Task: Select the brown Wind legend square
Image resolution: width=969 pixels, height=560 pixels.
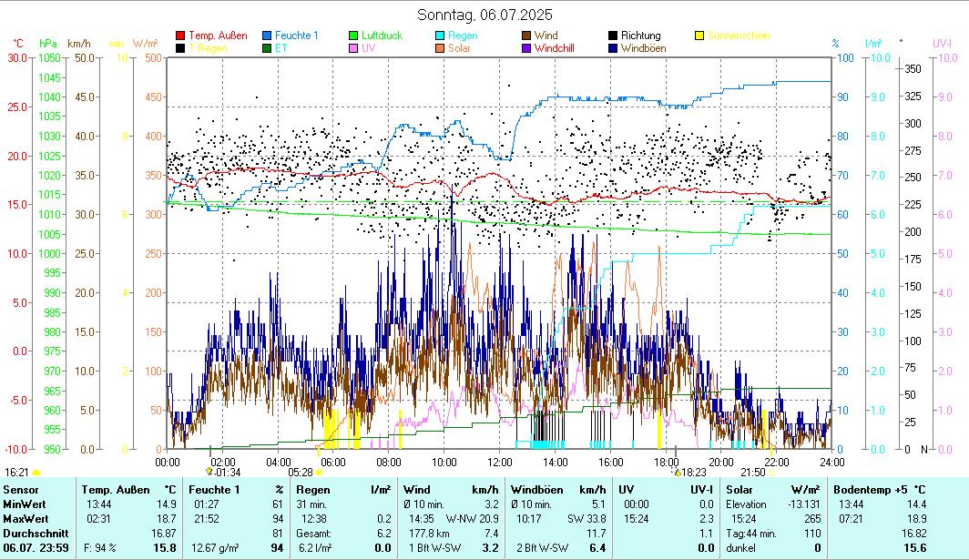Action: [x=525, y=36]
